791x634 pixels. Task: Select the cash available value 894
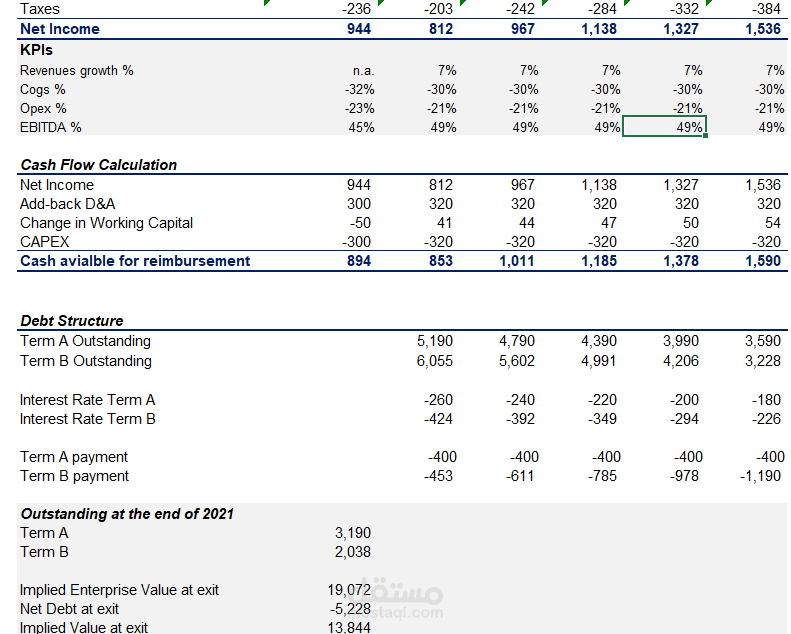359,261
